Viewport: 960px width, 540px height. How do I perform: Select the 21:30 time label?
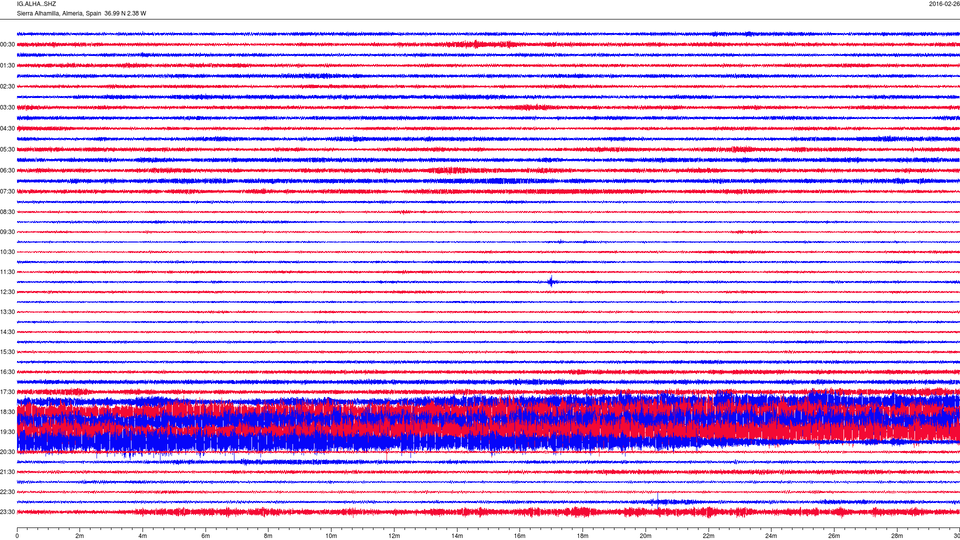[x=7, y=472]
